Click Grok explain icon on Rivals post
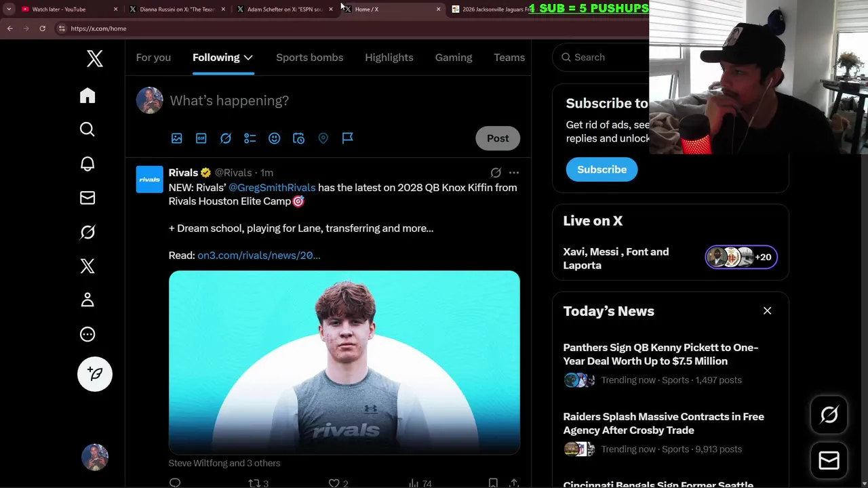Screen dimensions: 868x488 496,173
